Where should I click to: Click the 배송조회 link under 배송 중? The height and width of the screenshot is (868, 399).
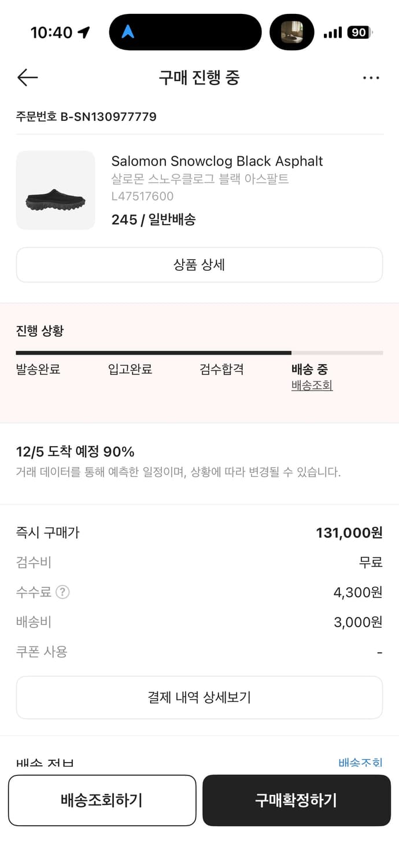[x=312, y=385]
